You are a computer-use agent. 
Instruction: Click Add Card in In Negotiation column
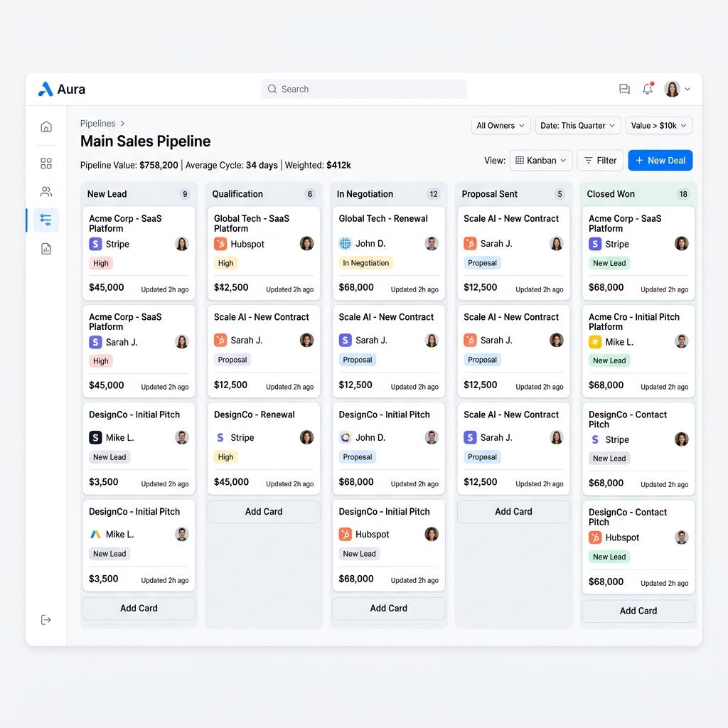pyautogui.click(x=389, y=609)
